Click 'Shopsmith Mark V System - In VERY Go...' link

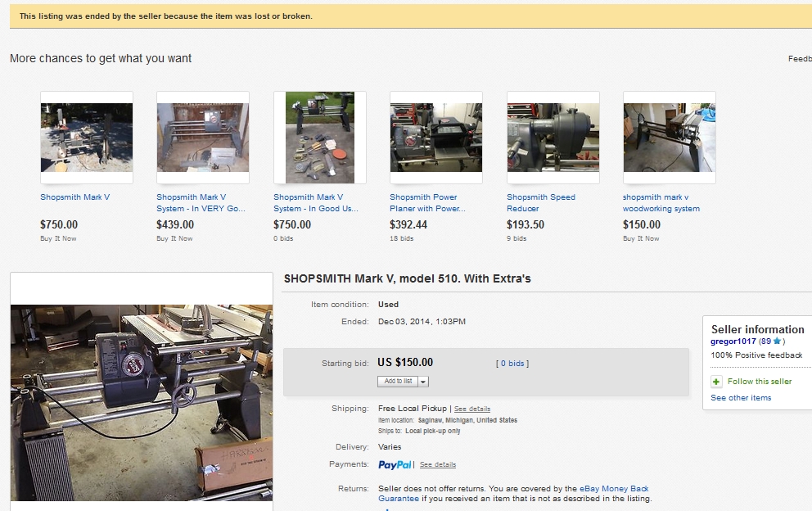[201, 202]
